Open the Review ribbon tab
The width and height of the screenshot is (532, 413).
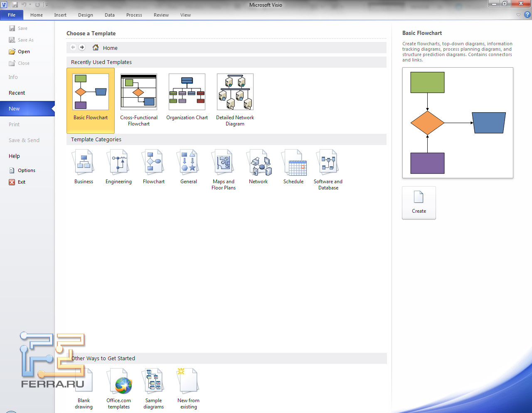coord(161,15)
